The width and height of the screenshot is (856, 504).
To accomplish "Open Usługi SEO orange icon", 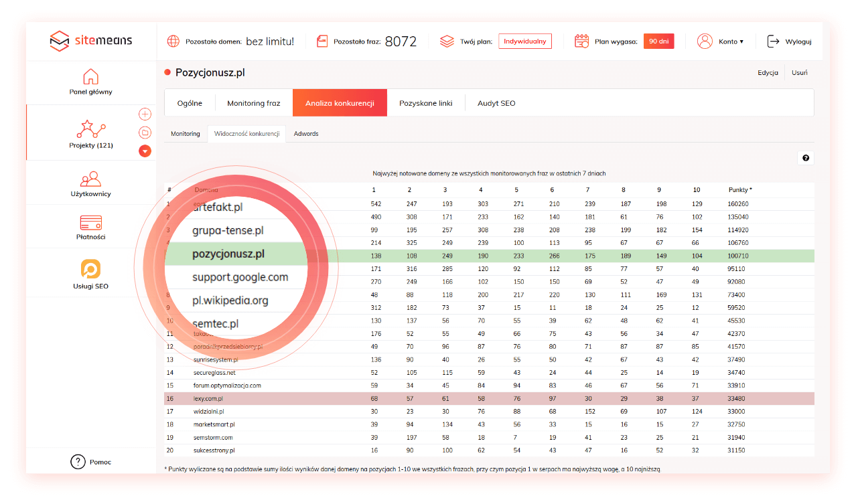I will 90,269.
